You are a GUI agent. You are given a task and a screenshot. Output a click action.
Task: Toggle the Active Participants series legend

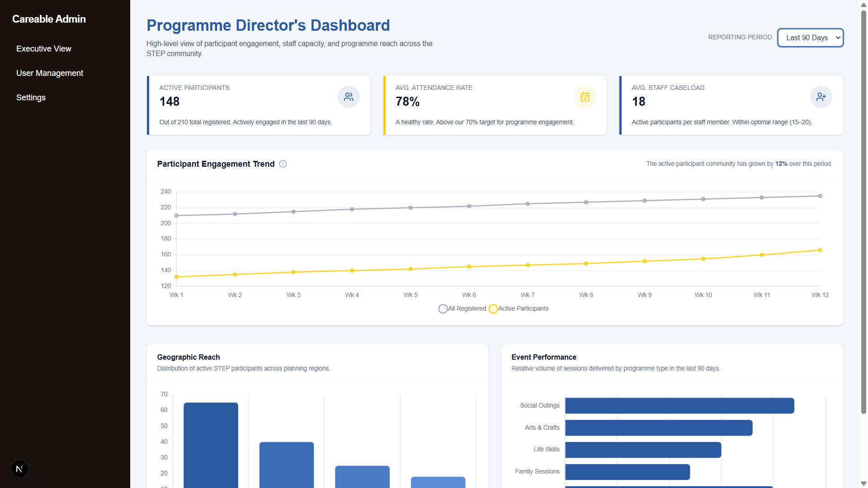pos(523,309)
